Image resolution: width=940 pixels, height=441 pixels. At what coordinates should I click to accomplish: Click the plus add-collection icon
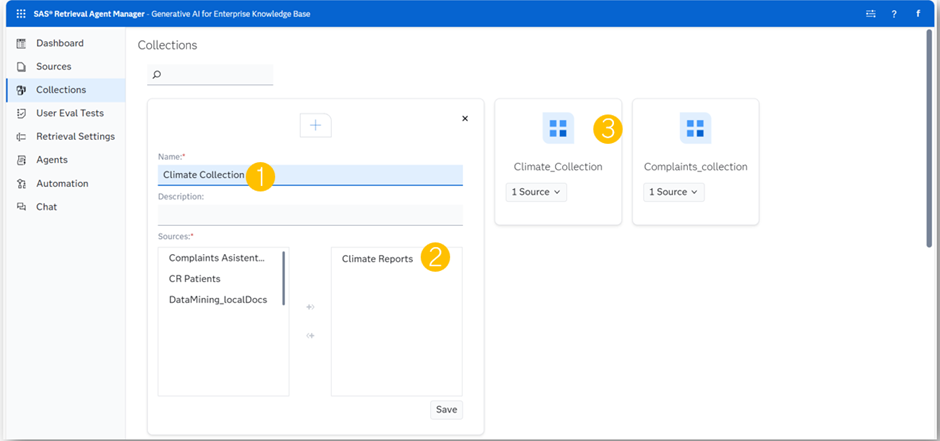[315, 125]
